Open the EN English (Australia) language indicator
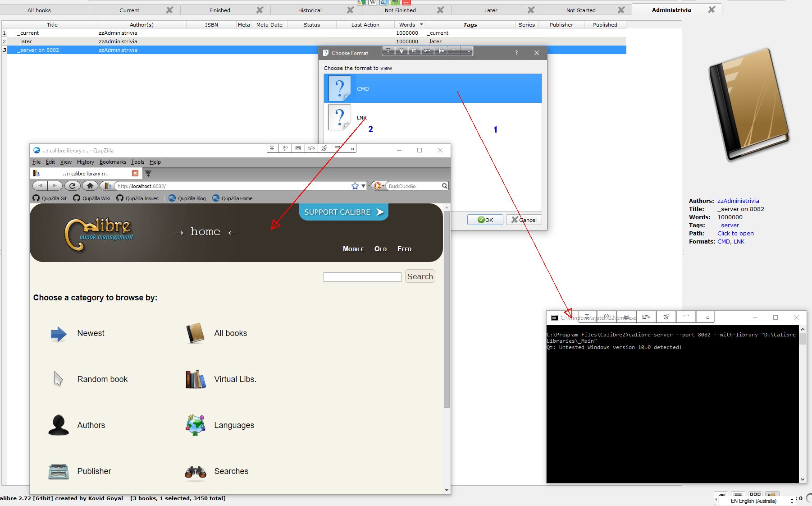Screen dimensions: 812x506 click(753, 501)
